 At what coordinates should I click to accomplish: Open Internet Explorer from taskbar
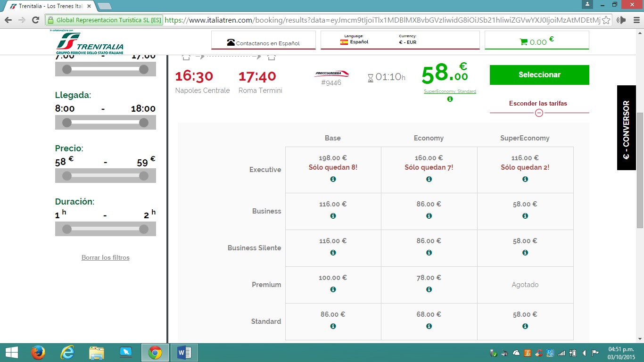click(67, 353)
